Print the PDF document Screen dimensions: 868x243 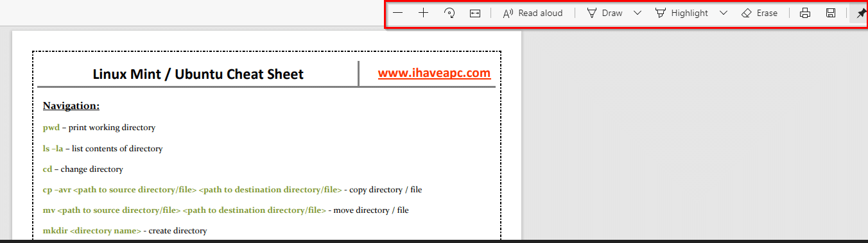coord(805,13)
